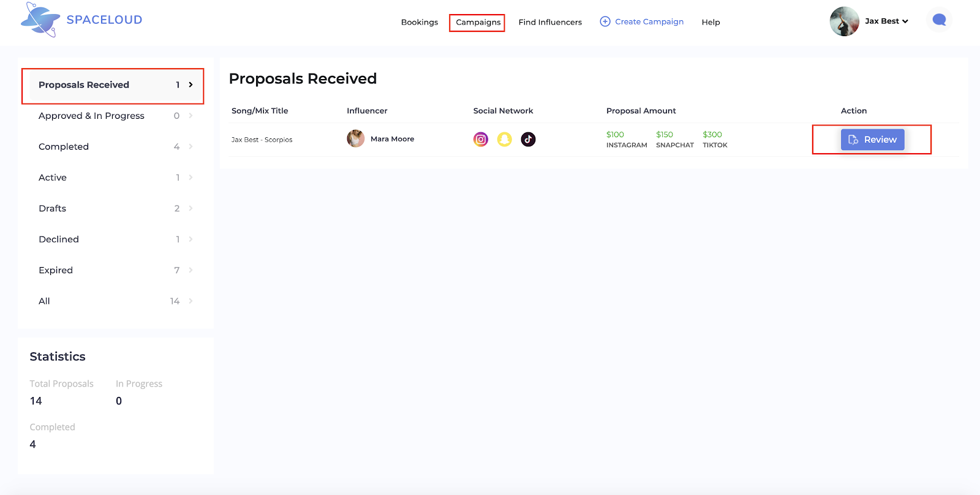Expand the Approved & In Progress chevron
This screenshot has height=495, width=980.
tap(190, 116)
